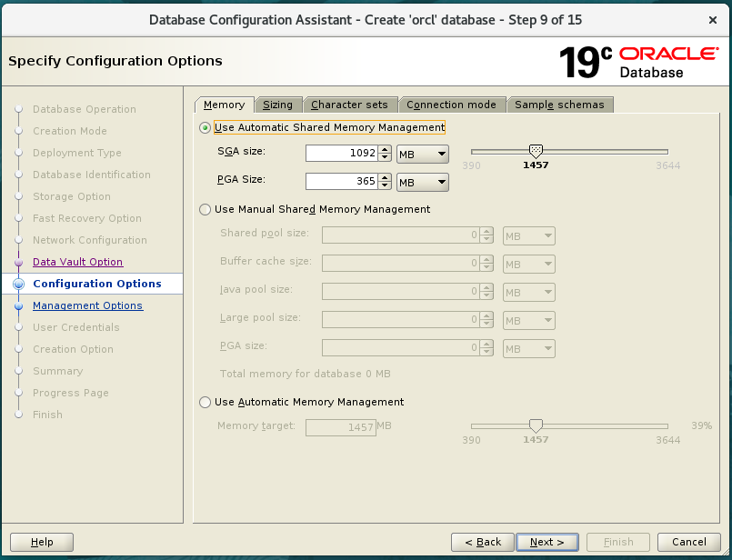Viewport: 732px width, 560px height.
Task: Open the Character sets tab
Action: click(349, 105)
